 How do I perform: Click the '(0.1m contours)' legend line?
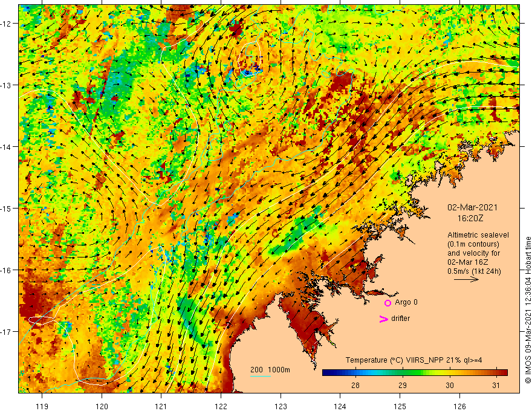tap(473, 244)
